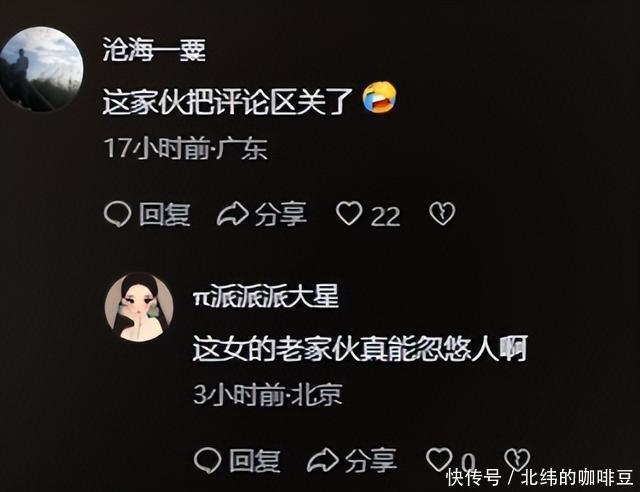Like the comment with 22 likes
Image resolution: width=640 pixels, height=492 pixels.
click(349, 214)
